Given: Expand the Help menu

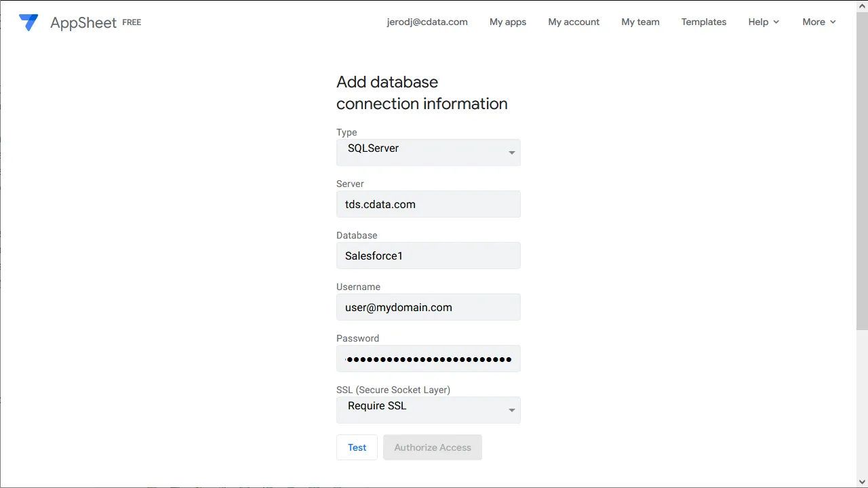Looking at the screenshot, I should tap(764, 22).
